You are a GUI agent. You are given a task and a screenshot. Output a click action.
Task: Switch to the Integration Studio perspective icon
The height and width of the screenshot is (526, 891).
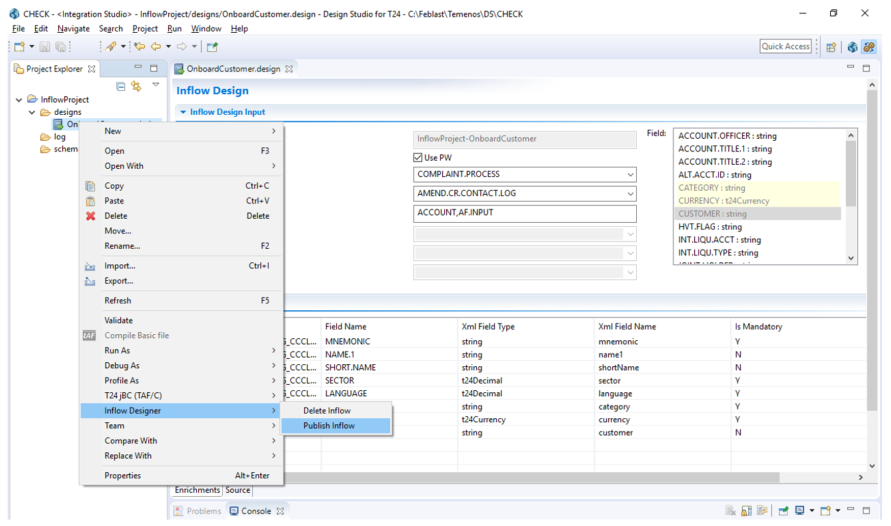[x=869, y=47]
